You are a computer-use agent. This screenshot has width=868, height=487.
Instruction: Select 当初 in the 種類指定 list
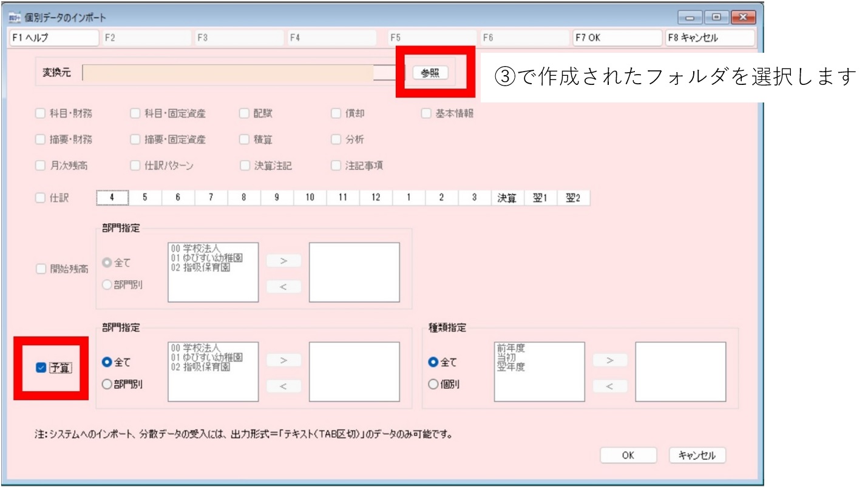pos(506,358)
